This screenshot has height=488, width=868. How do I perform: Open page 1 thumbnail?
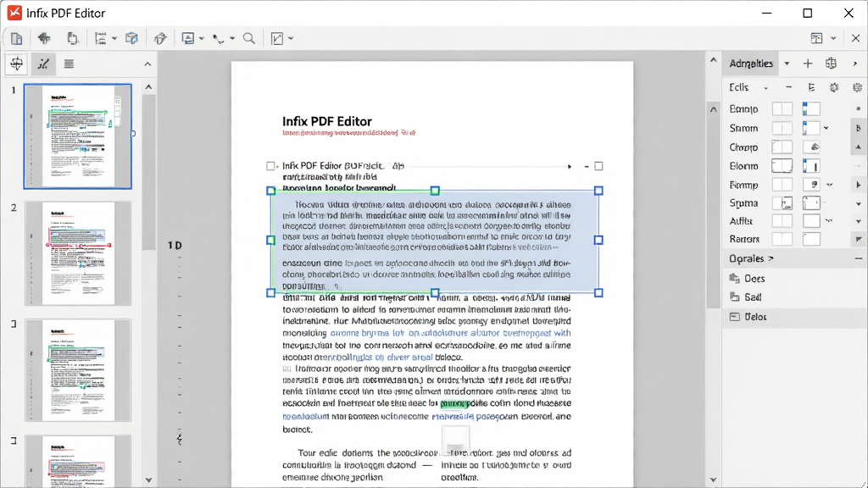point(77,136)
